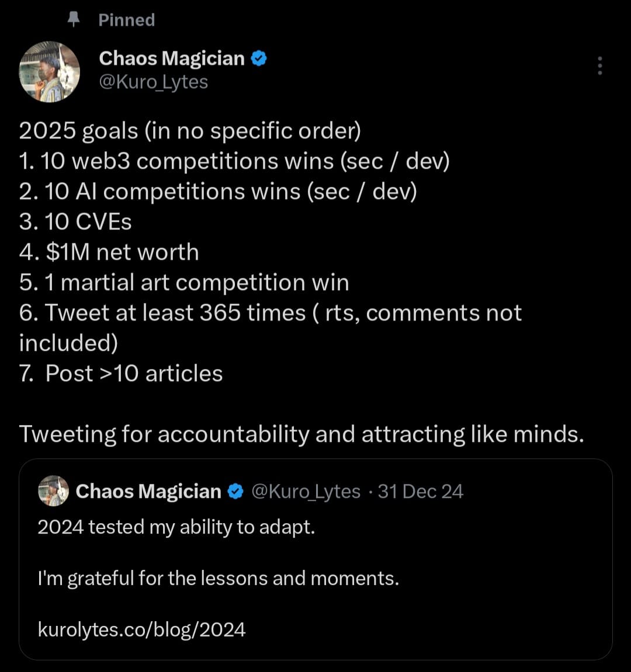
Task: Open the three-dot more options menu
Action: tap(599, 66)
